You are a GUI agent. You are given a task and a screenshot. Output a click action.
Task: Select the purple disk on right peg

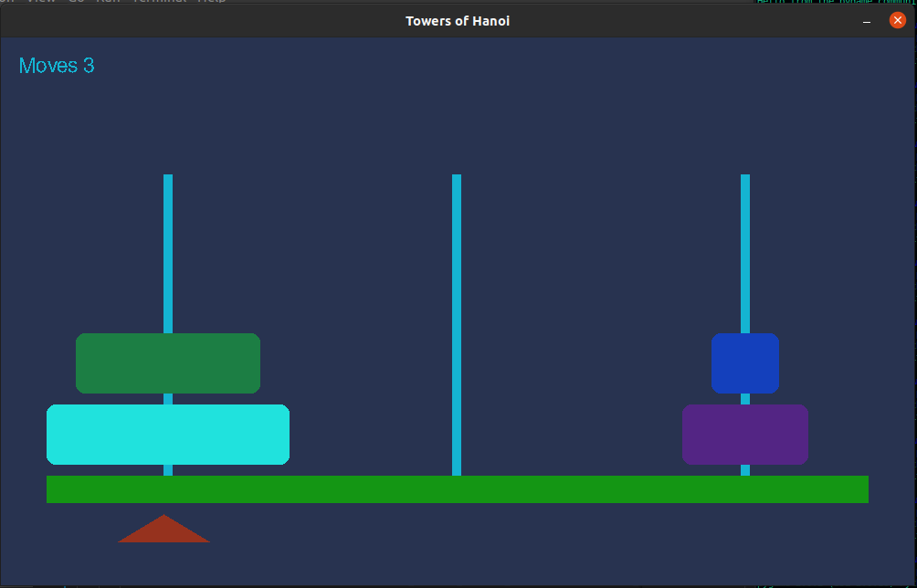click(745, 435)
